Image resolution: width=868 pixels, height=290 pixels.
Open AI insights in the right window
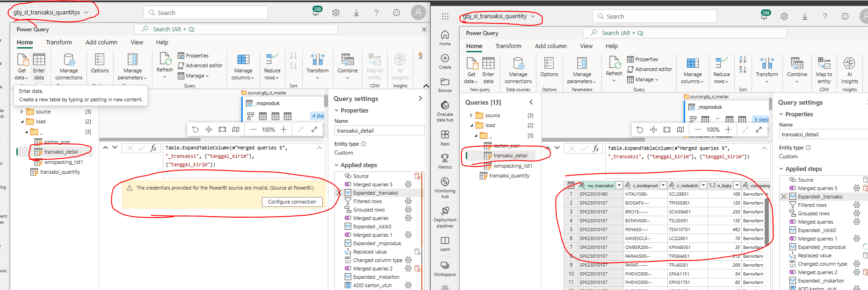coord(850,71)
